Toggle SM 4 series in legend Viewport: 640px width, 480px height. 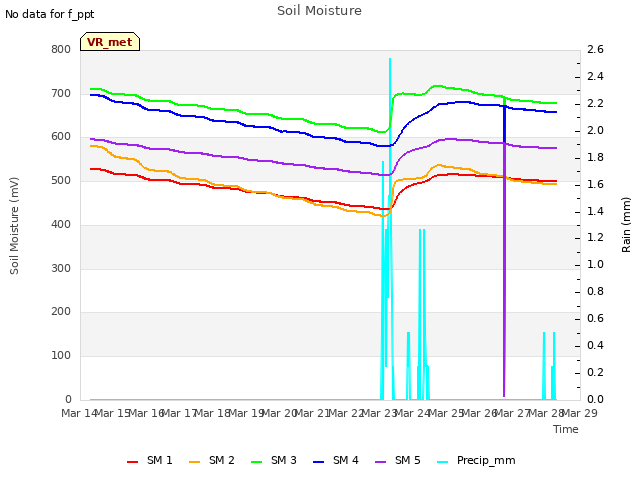click(336, 461)
